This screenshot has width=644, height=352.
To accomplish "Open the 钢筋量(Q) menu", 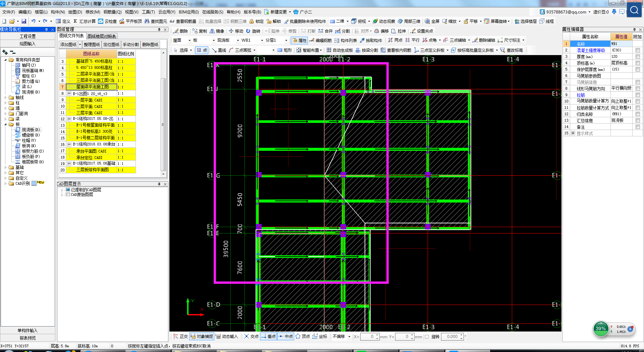I will click(x=112, y=12).
